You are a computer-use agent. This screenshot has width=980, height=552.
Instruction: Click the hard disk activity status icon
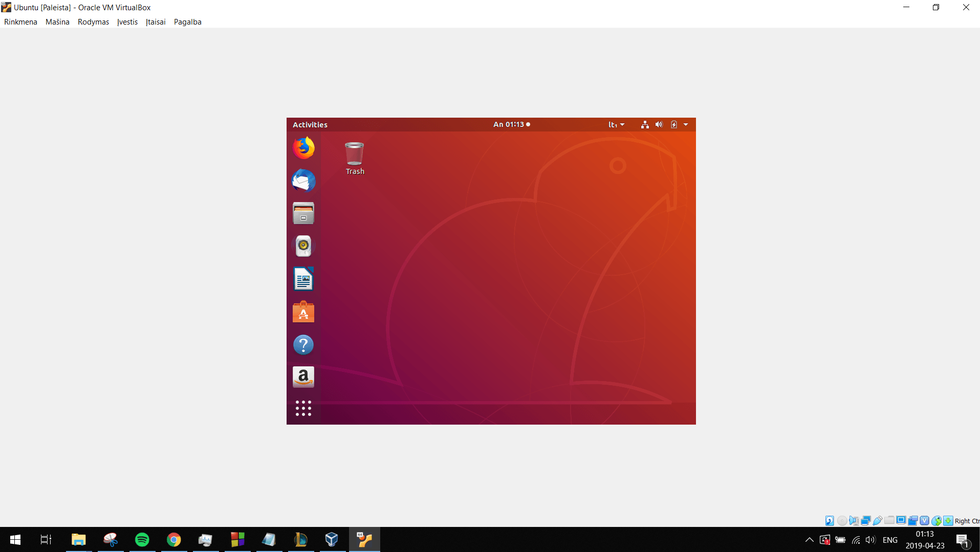pyautogui.click(x=829, y=520)
